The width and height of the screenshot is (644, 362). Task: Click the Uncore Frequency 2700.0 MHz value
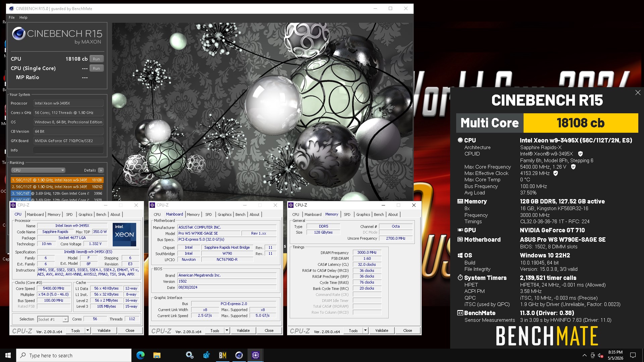(396, 238)
